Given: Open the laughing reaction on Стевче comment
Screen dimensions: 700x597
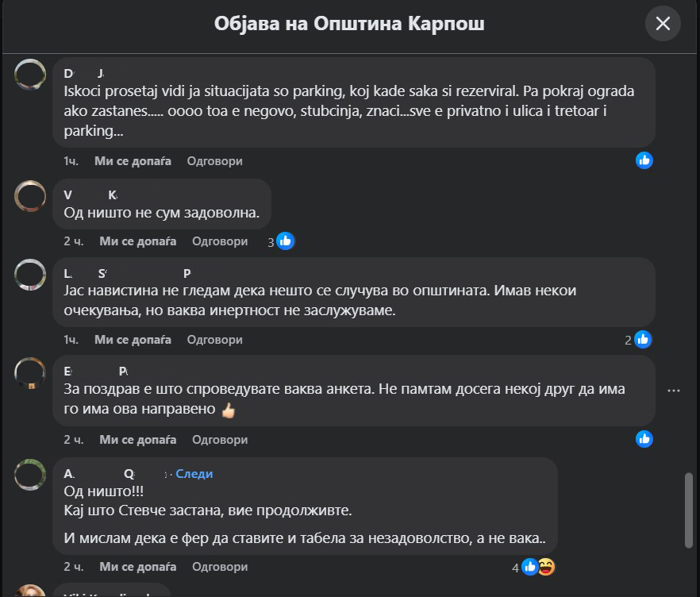Looking at the screenshot, I should [546, 567].
